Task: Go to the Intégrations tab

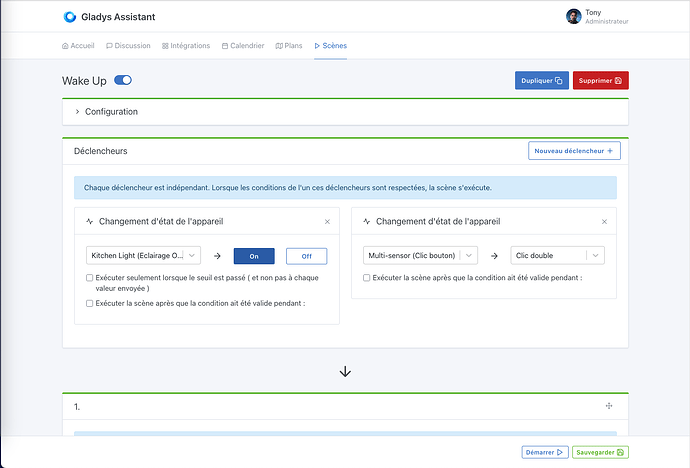Action: coord(186,45)
